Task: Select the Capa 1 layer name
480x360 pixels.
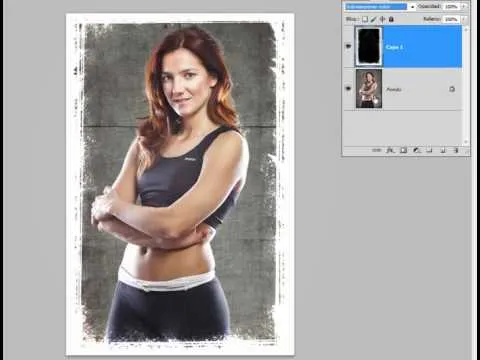Action: (394, 47)
